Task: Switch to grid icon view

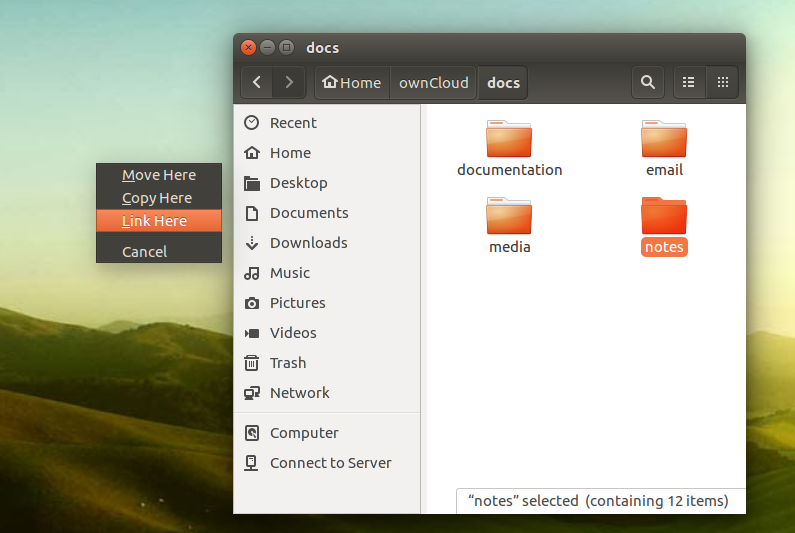Action: [x=722, y=82]
